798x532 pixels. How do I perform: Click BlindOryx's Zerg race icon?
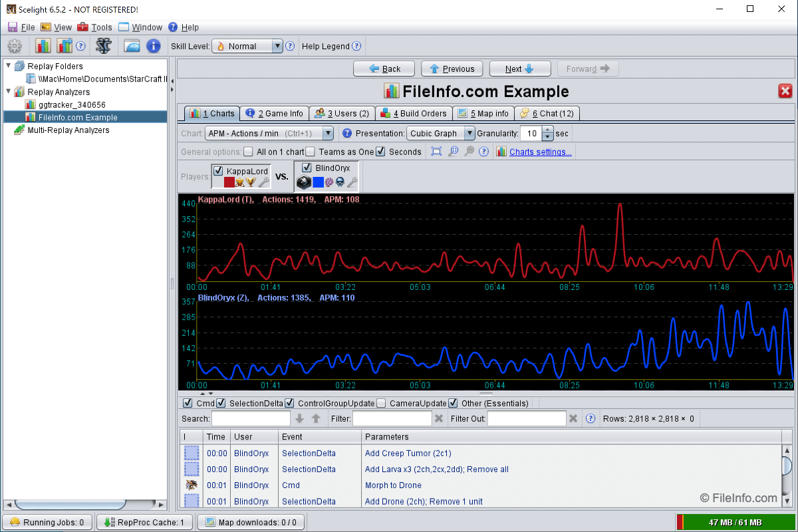click(329, 182)
